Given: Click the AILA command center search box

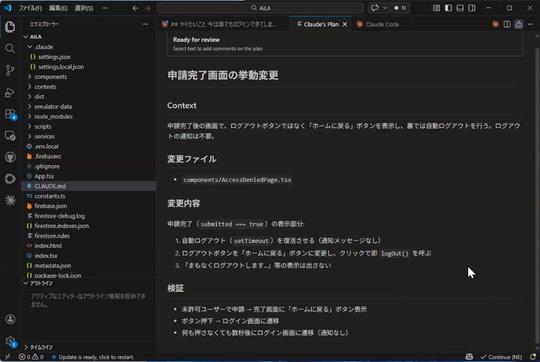Looking at the screenshot, I should [260, 8].
